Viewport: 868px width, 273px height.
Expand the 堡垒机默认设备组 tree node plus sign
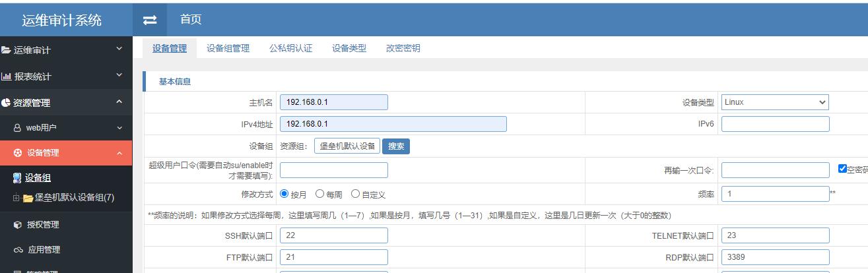[16, 198]
